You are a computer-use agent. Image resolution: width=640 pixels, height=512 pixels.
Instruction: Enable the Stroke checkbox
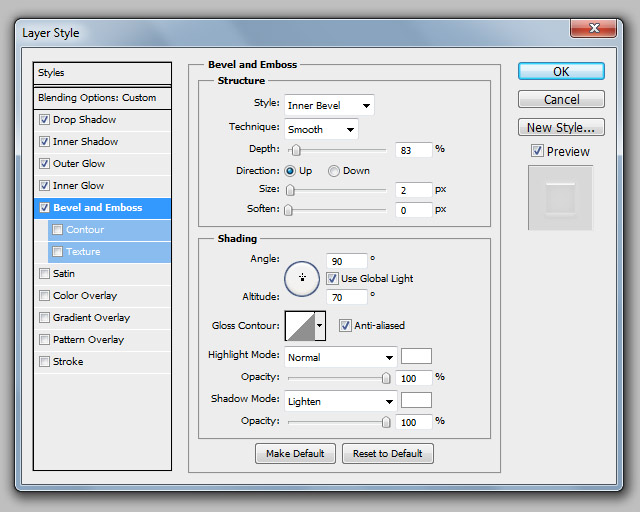pos(44,362)
